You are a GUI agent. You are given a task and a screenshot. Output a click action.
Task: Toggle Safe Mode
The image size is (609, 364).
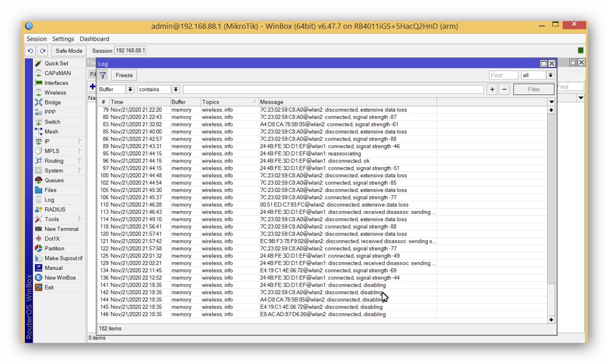pos(69,51)
